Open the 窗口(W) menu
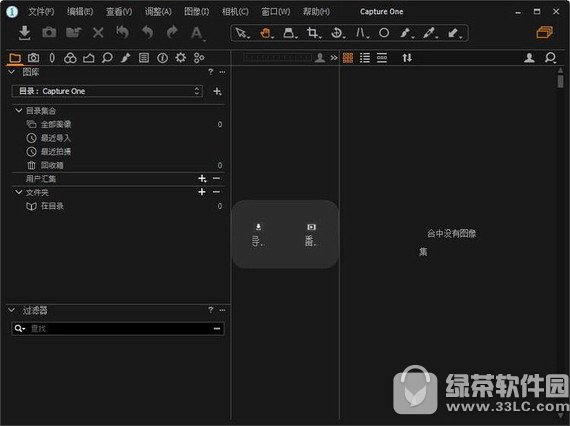 click(x=276, y=12)
